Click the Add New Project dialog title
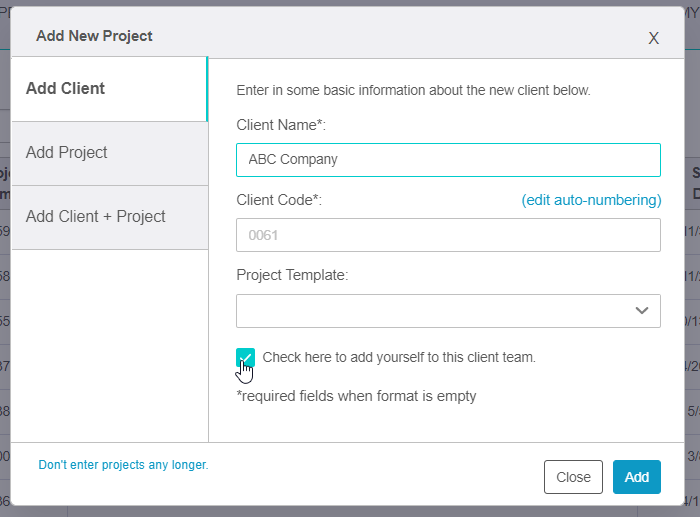700x517 pixels. 94,36
